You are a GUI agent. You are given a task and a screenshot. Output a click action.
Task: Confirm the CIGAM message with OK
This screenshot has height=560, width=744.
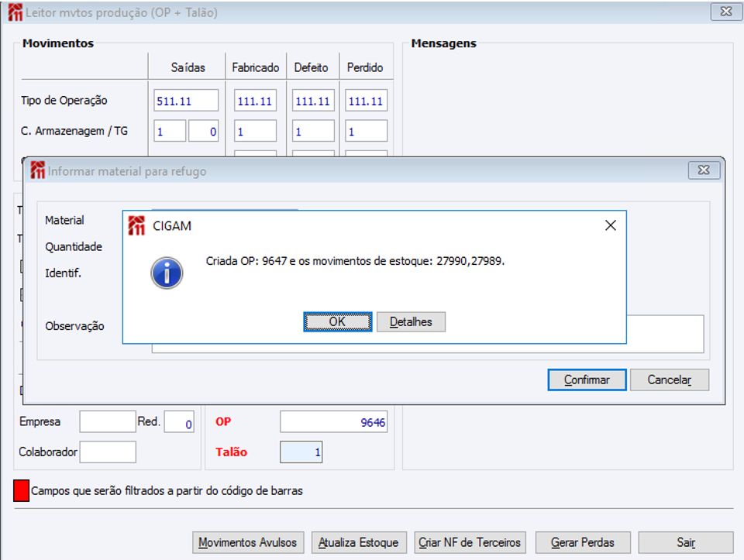337,322
